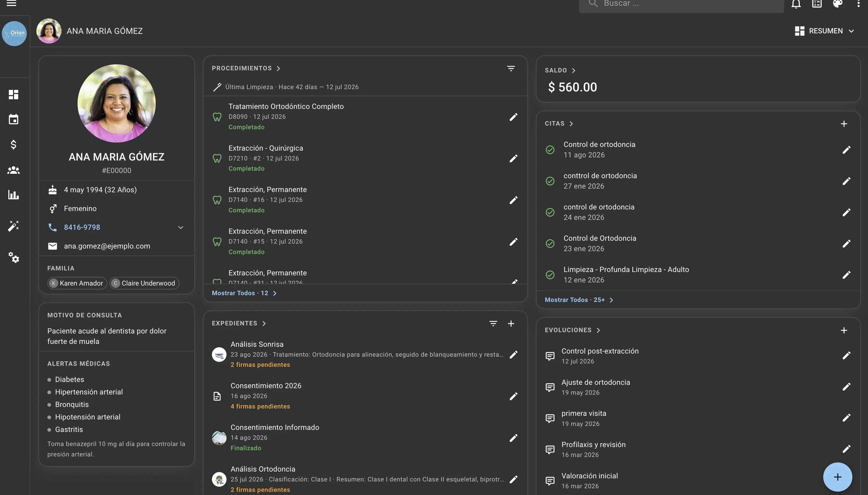Viewport: 868px width, 495px height.
Task: Edit the 23 ene 2026 appointment
Action: pos(846,244)
